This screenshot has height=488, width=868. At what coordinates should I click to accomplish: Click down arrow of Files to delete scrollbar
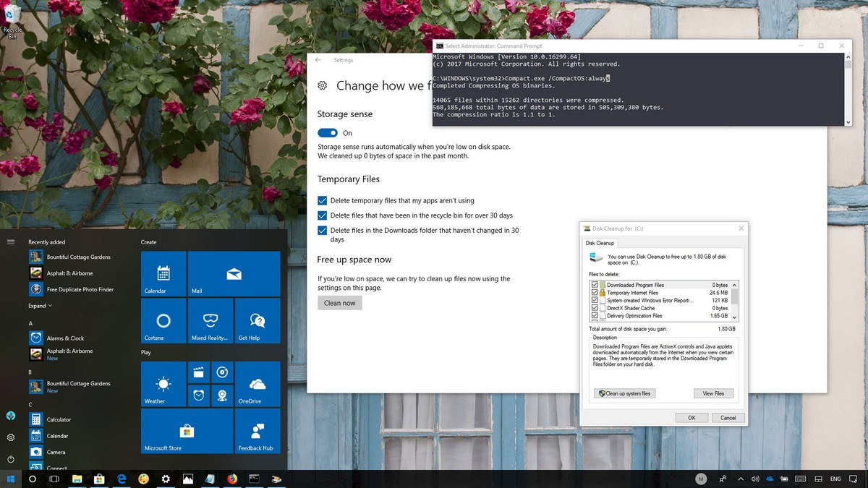point(735,317)
